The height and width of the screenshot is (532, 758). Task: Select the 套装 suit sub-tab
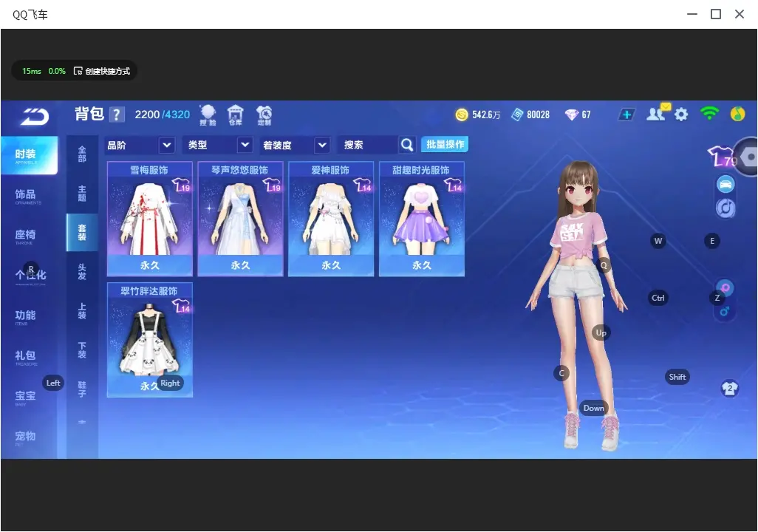click(x=82, y=233)
